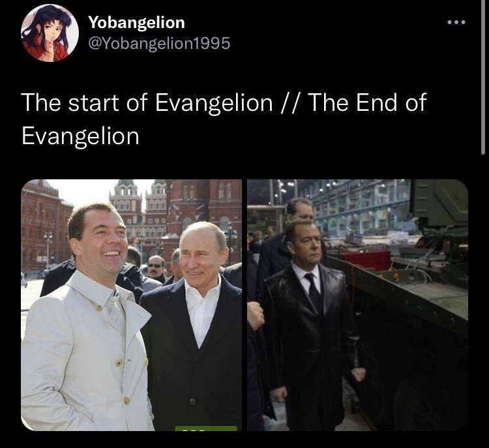The width and height of the screenshot is (489, 448).
Task: Click the anime character profile avatar
Action: [x=50, y=33]
